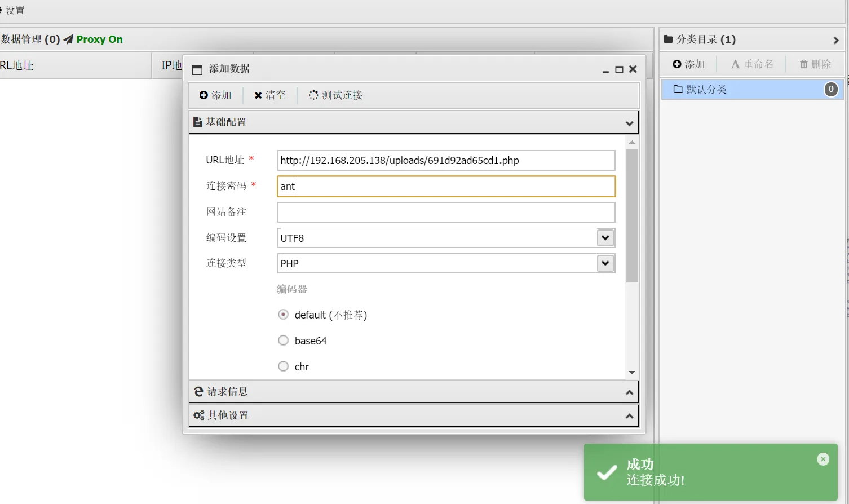Dismiss the 连接成功 success notification

(x=823, y=459)
